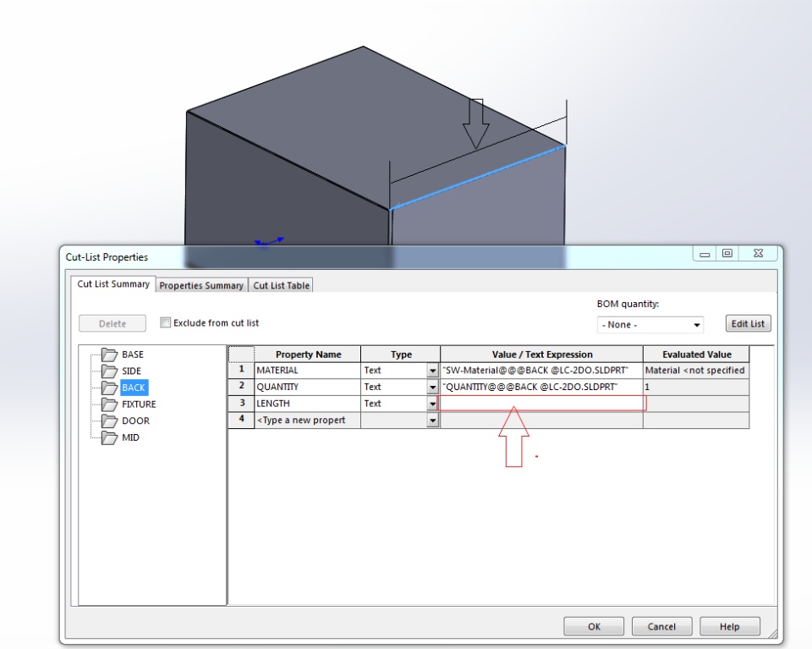Select the MID tree item label
The height and width of the screenshot is (649, 812).
[130, 437]
